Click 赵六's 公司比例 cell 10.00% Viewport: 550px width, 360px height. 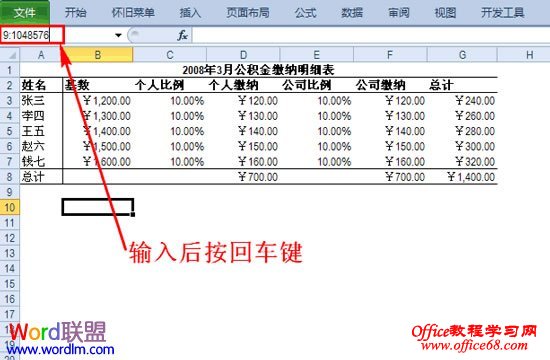[x=316, y=146]
